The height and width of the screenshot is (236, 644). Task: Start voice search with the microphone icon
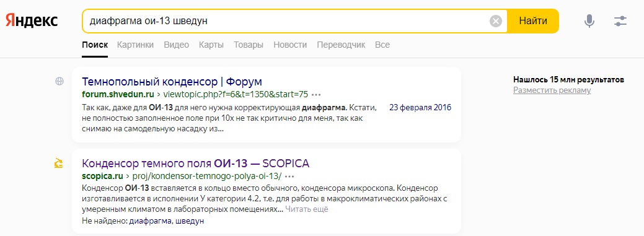(589, 21)
